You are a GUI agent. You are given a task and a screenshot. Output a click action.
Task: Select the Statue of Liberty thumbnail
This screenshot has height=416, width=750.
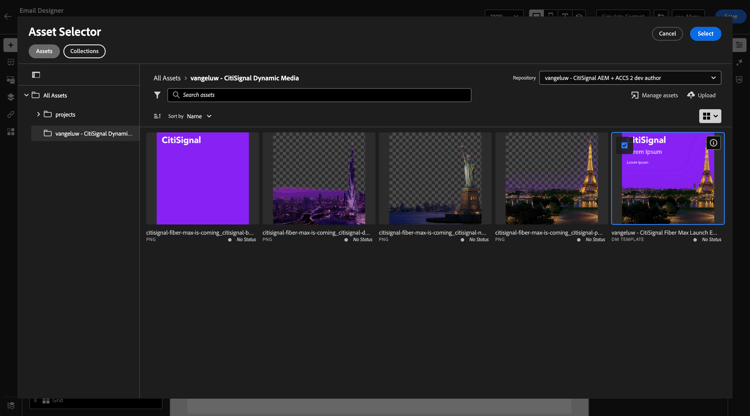[435, 178]
